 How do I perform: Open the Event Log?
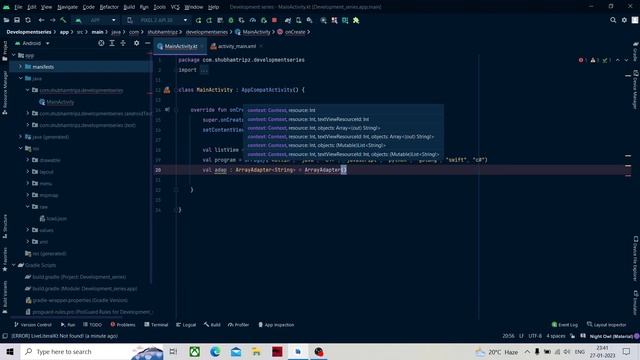(564, 325)
